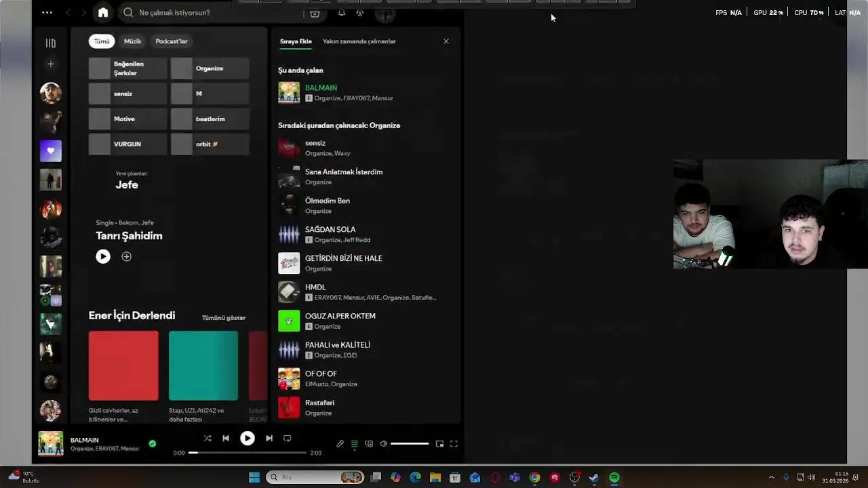
Task: Click the Tümünü göster link
Action: click(x=224, y=318)
